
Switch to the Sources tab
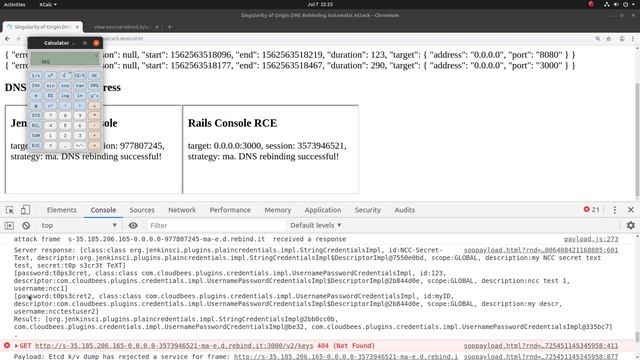[142, 210]
